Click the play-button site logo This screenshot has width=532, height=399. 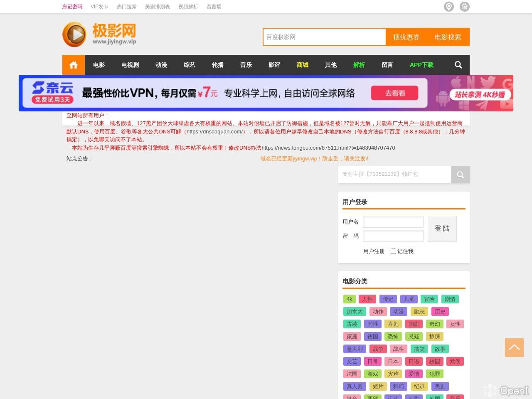pyautogui.click(x=74, y=34)
